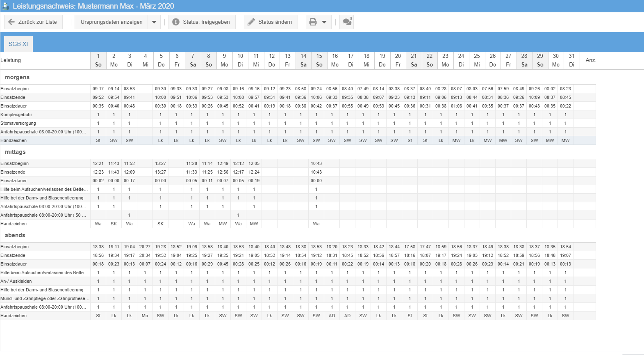Click the 'Stomaversorgung' row label
The image size is (644, 355).
pos(18,123)
